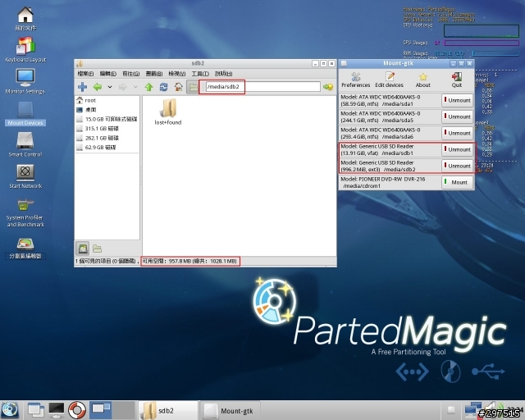Open the Smart Control desktop icon
Viewport: 525px width, 420px height.
tap(25, 144)
